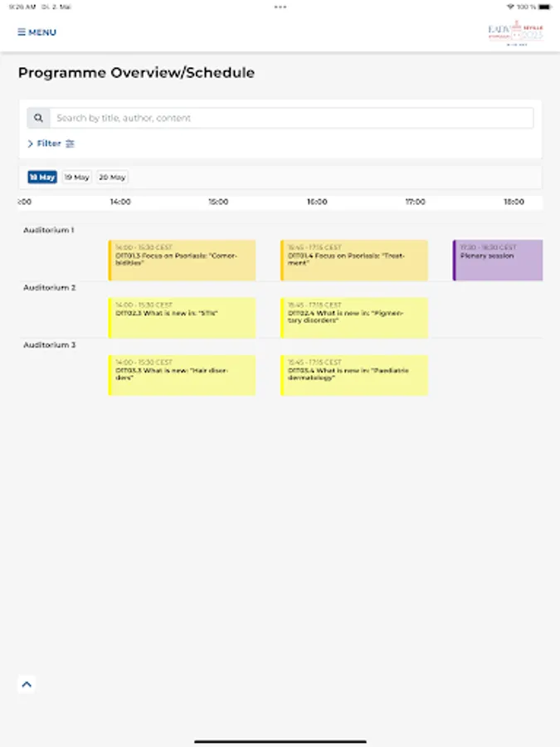Expand the Filter section chevron
Screen dimensions: 560x747
(30, 143)
